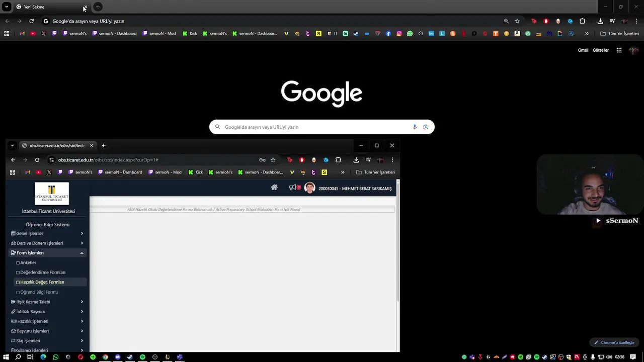Expand the İlişik Kesme Talebi menu

47,302
